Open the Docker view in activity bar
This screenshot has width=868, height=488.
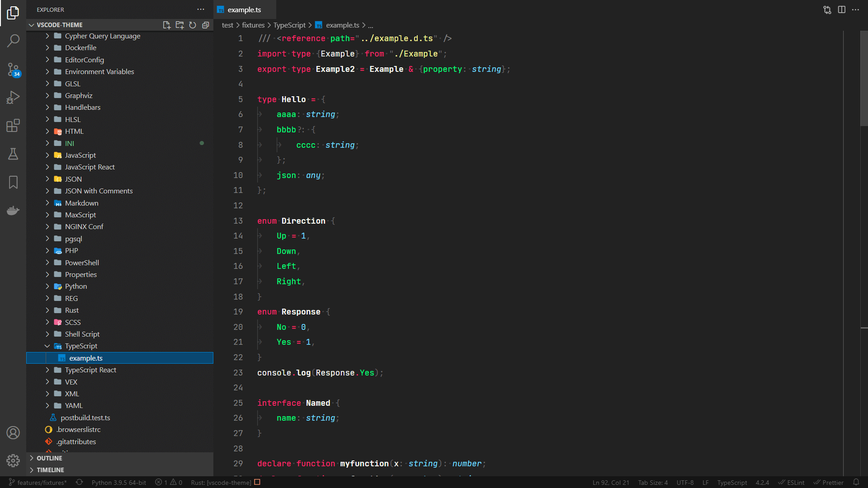coord(13,211)
